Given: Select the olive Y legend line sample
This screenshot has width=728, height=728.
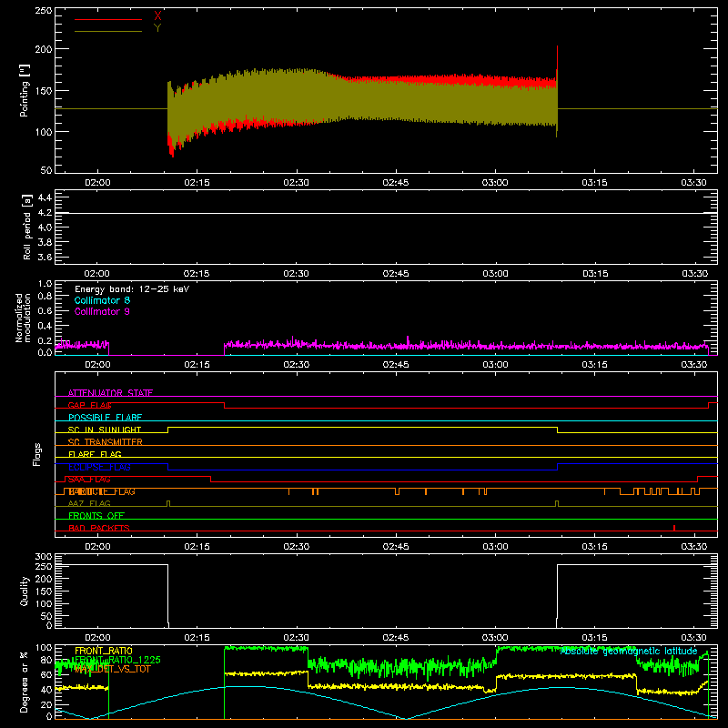Looking at the screenshot, I should tap(108, 31).
